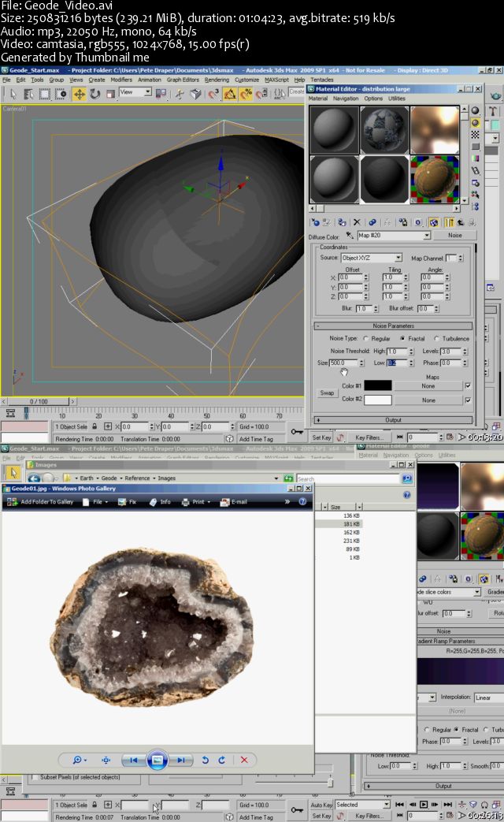Collapse the Noise Parameters rollout
504x822 pixels.
click(394, 325)
